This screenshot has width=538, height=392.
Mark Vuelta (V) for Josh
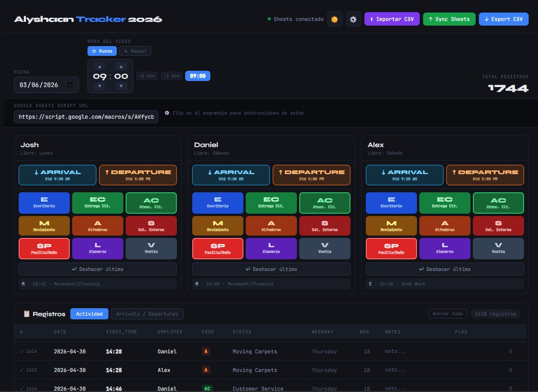pos(151,249)
